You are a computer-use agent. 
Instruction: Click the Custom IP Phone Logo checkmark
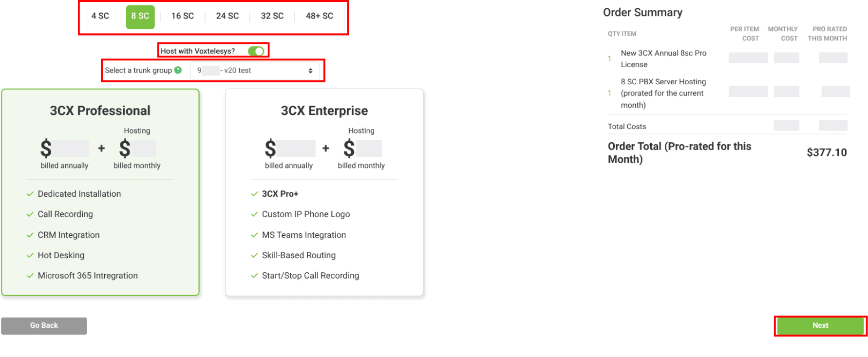[254, 214]
